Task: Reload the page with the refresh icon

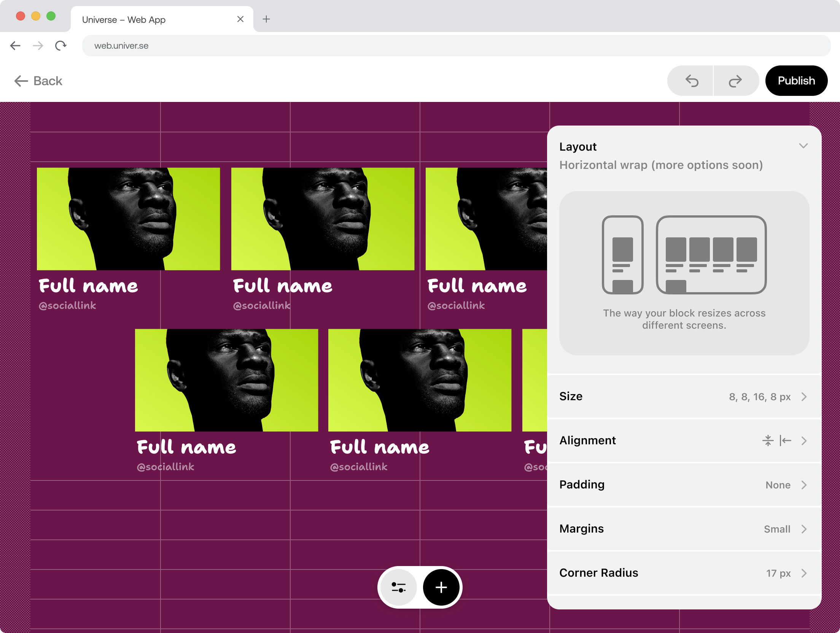Action: [60, 46]
